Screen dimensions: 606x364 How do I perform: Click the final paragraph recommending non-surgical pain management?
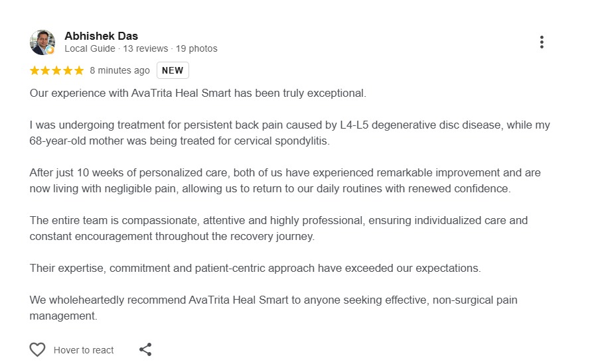tap(273, 308)
